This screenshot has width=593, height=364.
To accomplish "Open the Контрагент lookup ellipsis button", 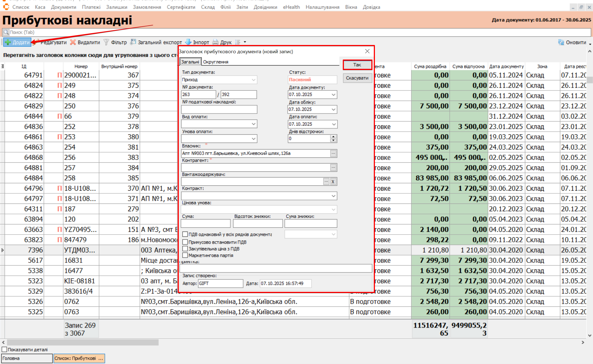I will click(333, 167).
